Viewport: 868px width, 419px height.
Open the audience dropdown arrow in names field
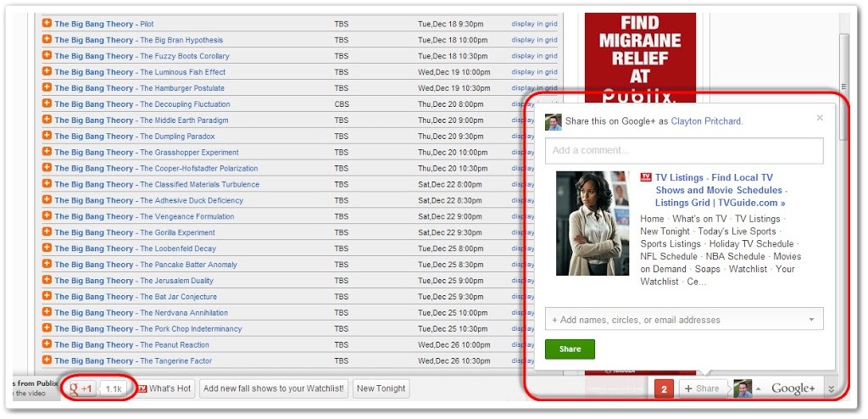811,320
